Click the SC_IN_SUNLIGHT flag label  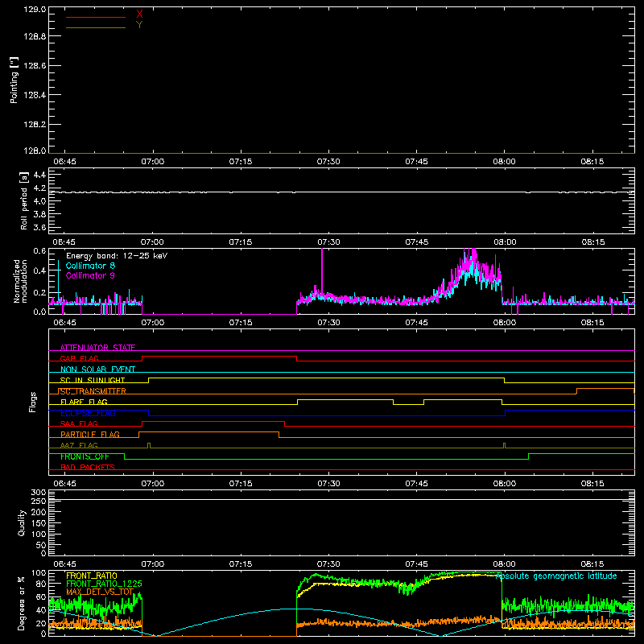tap(93, 380)
